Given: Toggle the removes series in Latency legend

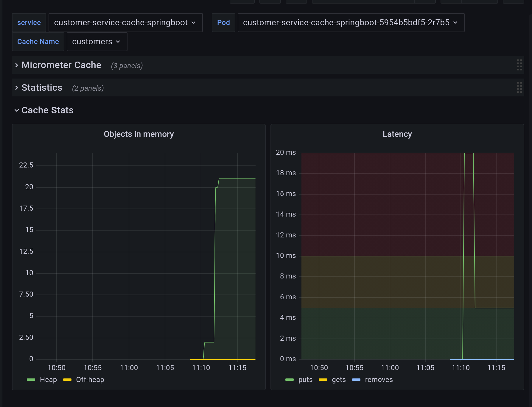Looking at the screenshot, I should 379,380.
